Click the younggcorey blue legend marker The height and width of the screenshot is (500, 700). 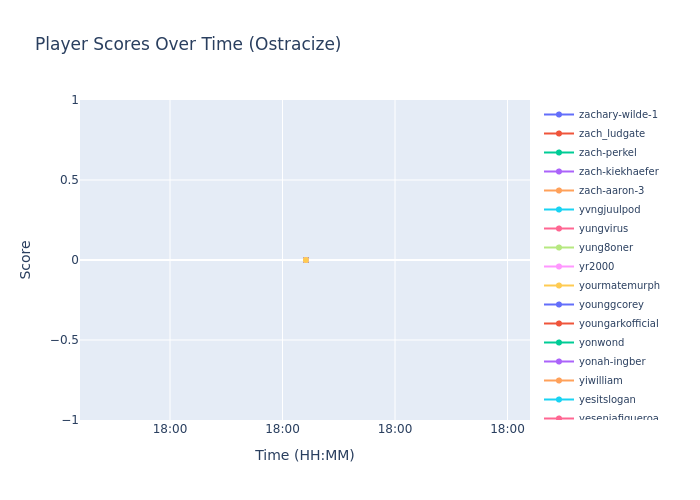pyautogui.click(x=559, y=305)
